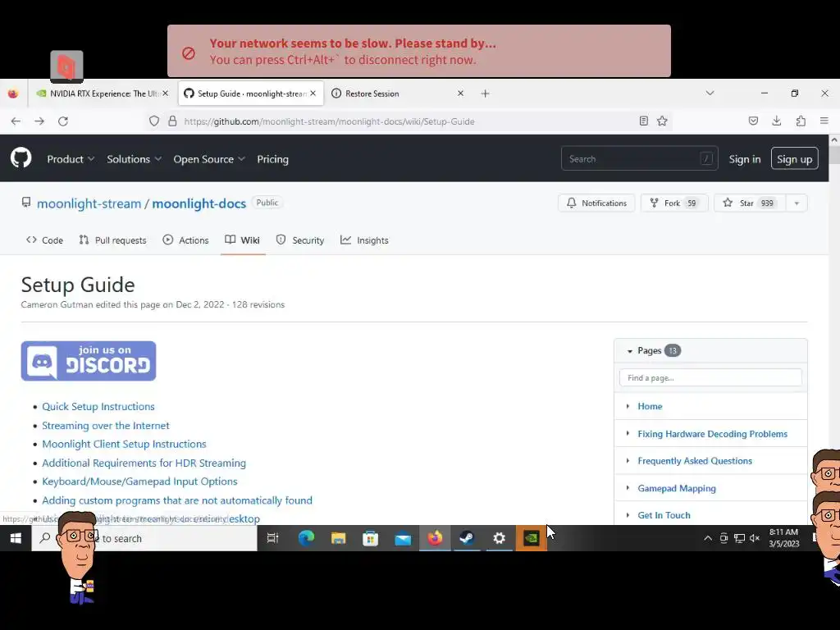Image resolution: width=840 pixels, height=630 pixels.
Task: Open the Firefox downloads icon
Action: pos(776,121)
